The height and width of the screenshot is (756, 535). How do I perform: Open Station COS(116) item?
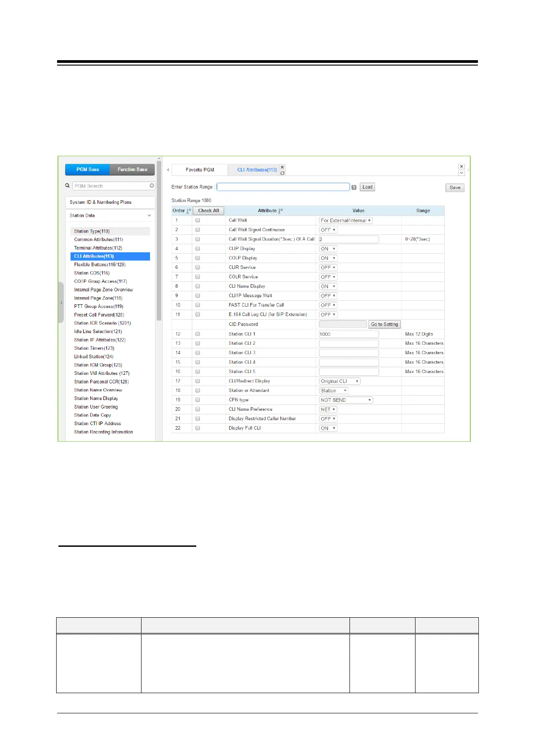pyautogui.click(x=92, y=273)
